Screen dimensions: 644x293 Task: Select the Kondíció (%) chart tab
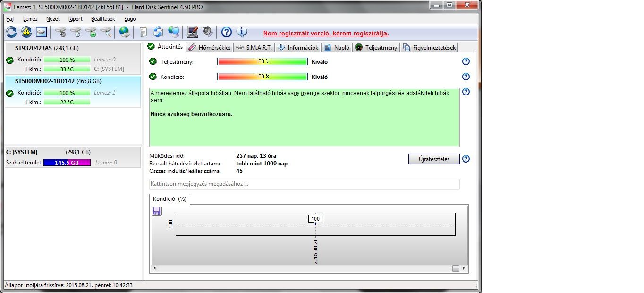tap(169, 199)
